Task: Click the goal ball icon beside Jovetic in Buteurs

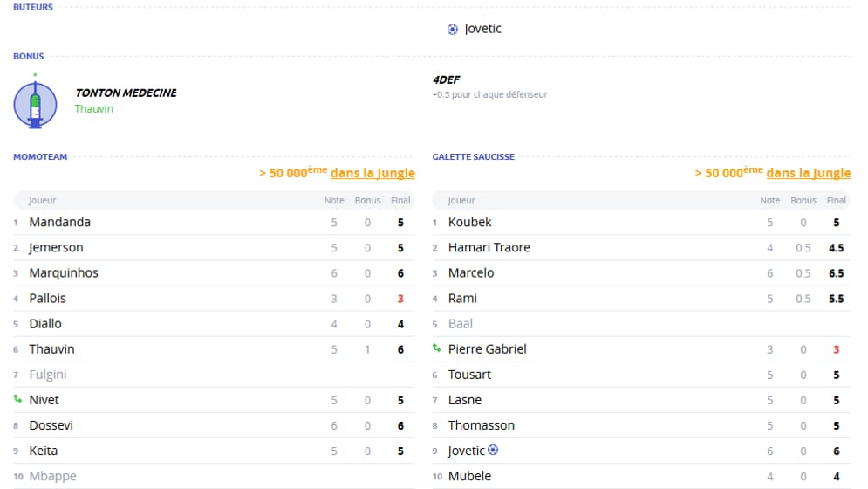Action: 452,30
